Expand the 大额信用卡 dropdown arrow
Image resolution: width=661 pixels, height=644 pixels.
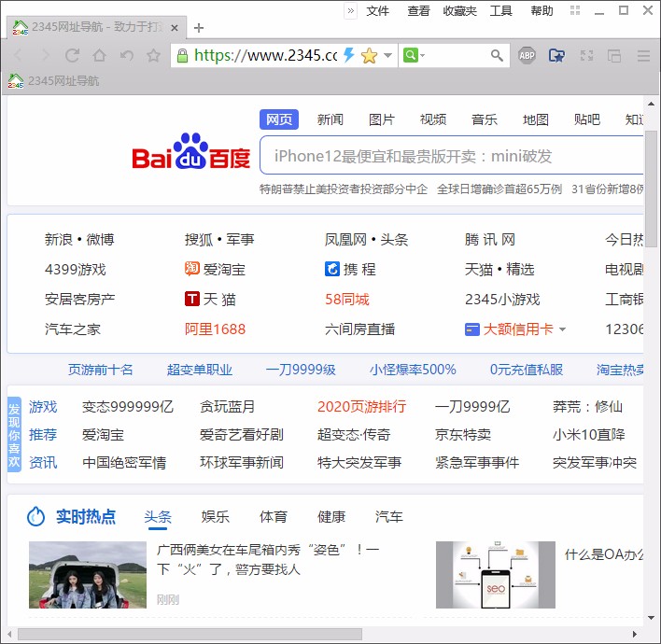click(562, 329)
